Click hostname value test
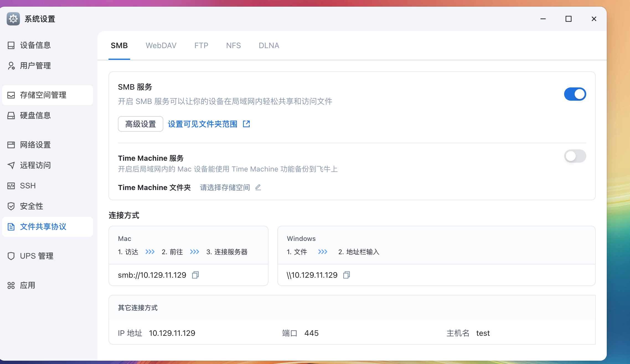This screenshot has height=364, width=630. pyautogui.click(x=483, y=333)
